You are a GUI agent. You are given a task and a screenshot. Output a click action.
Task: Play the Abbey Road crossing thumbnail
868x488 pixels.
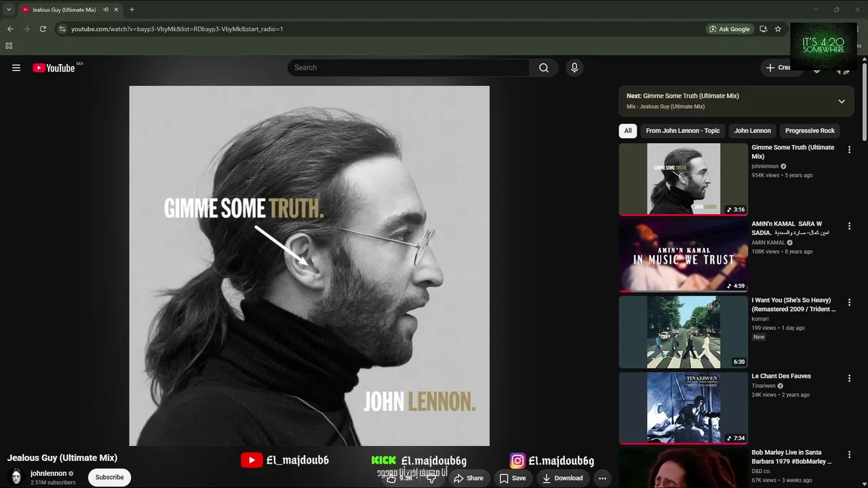tap(684, 332)
